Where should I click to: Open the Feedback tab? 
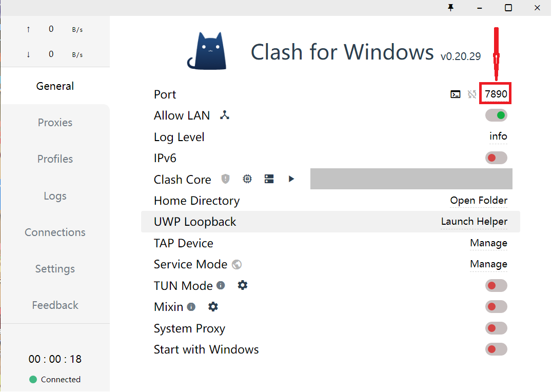[55, 305]
